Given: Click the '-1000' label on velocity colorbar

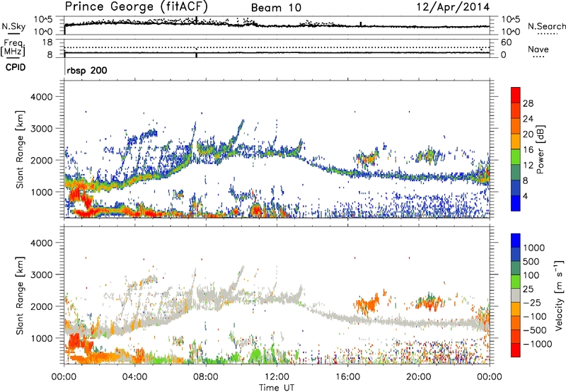Looking at the screenshot, I should click(x=538, y=344).
